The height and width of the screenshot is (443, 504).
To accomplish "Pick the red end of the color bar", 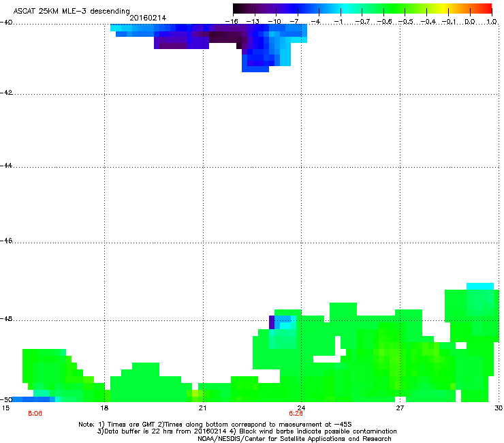I will point(487,9).
